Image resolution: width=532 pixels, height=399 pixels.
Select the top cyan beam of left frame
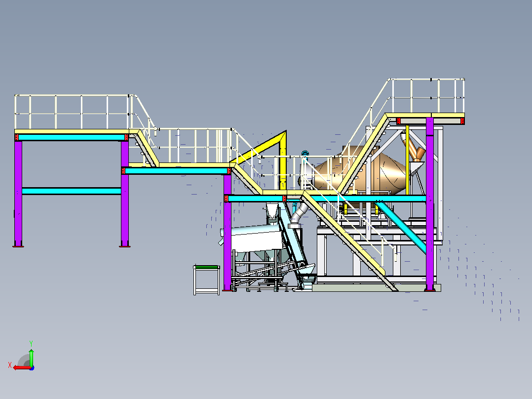(72, 137)
